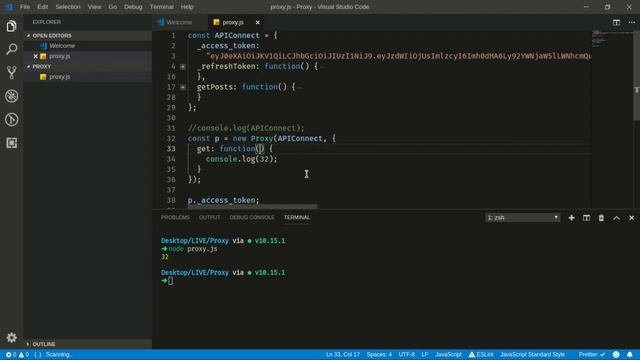
Task: Open the editor More Actions ellipsis
Action: coord(631,22)
